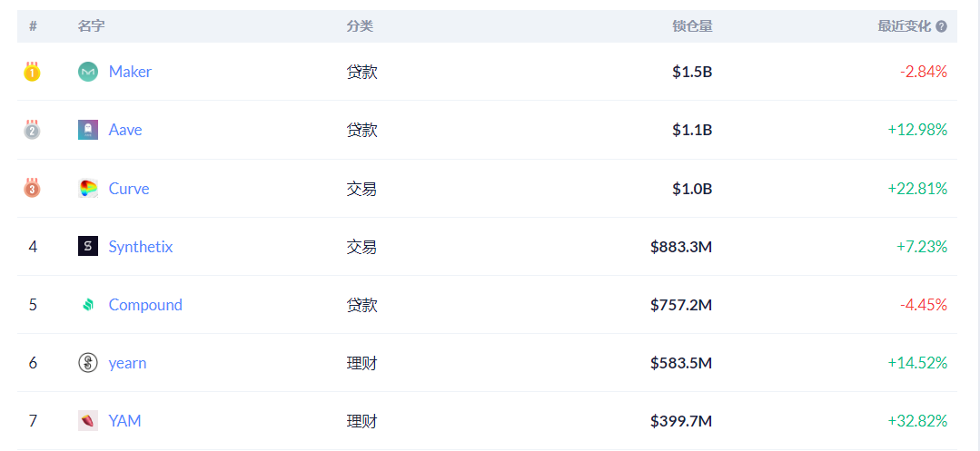This screenshot has height=451, width=980.
Task: Open the yearn project link
Action: [x=127, y=363]
